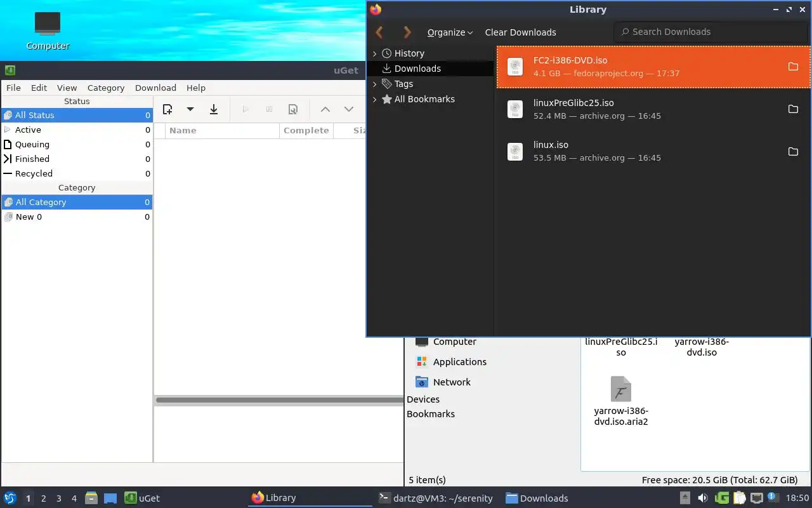Image resolution: width=812 pixels, height=508 pixels.
Task: Click the Computer icon on the desktop
Action: coord(48,30)
